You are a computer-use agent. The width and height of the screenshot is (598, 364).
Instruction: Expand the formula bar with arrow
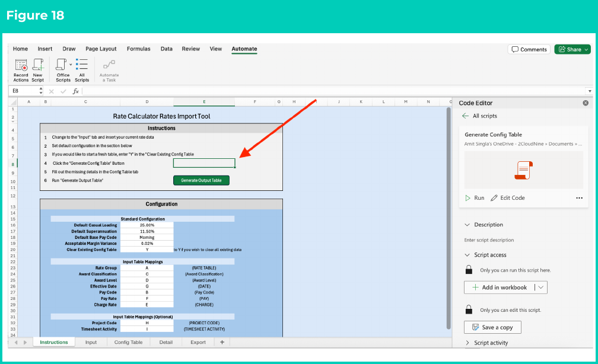(x=590, y=91)
